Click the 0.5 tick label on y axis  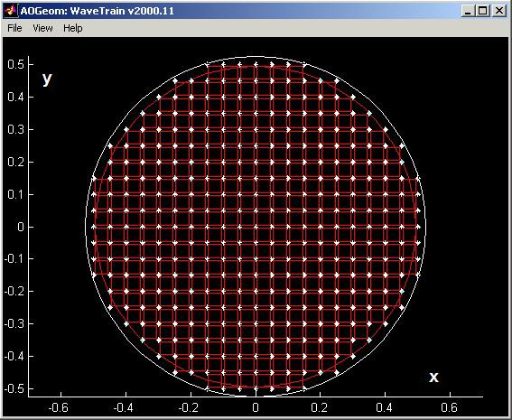(15, 64)
